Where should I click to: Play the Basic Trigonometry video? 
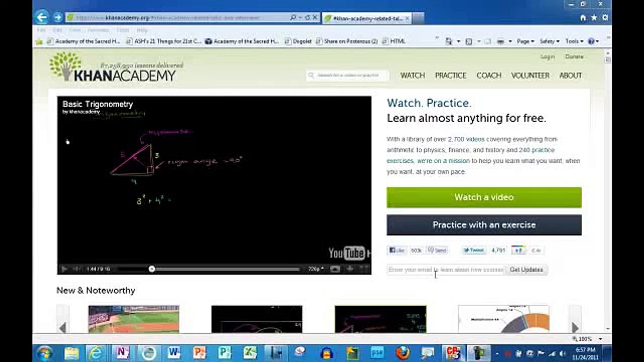64,269
